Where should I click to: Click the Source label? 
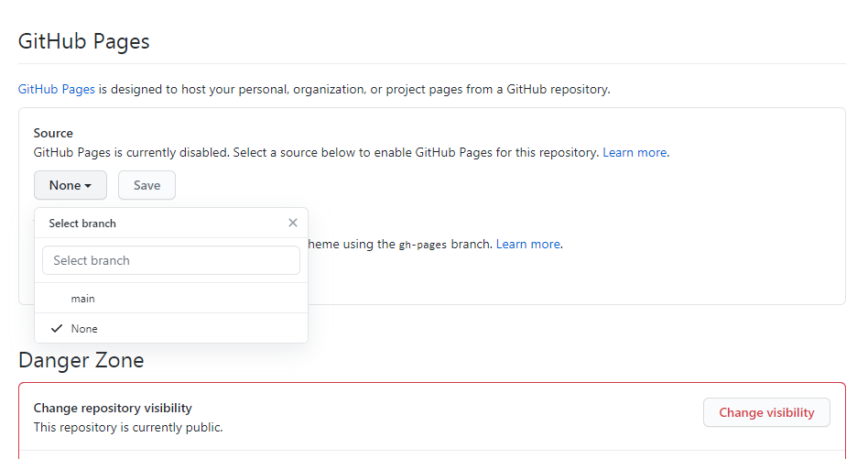[53, 133]
